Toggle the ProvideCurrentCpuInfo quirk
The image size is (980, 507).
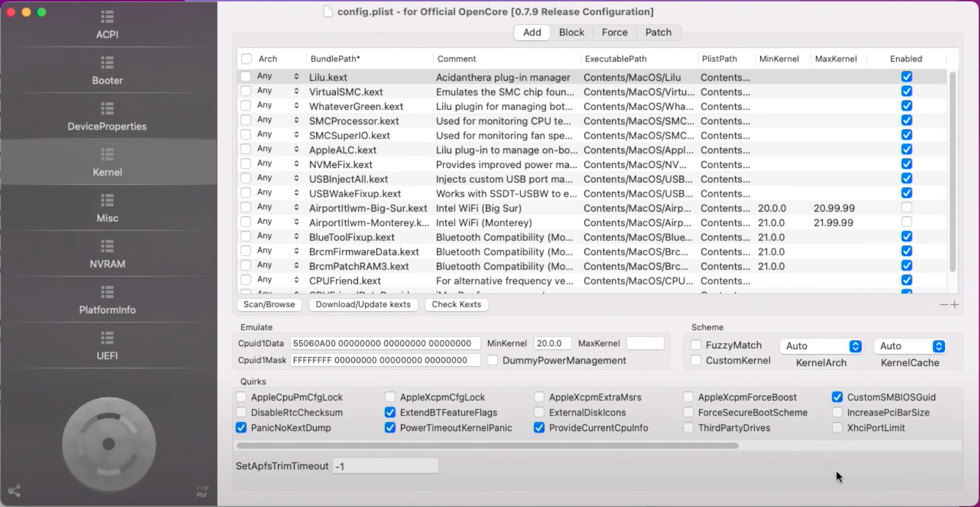point(539,427)
